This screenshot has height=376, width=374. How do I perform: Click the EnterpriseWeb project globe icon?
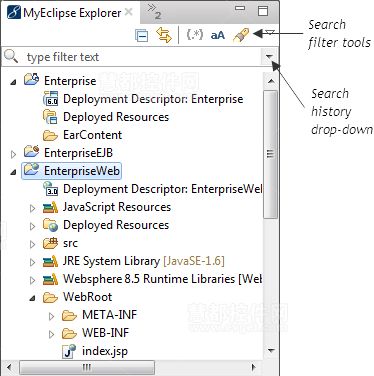tap(31, 169)
